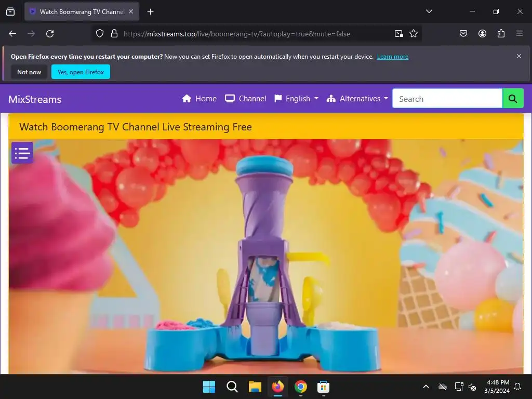The image size is (532, 399).
Task: Open the Windows Start menu
Action: click(x=209, y=387)
